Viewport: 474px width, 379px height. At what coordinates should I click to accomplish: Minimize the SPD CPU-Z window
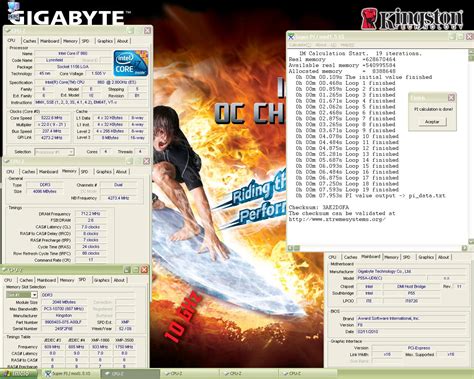coord(127,270)
